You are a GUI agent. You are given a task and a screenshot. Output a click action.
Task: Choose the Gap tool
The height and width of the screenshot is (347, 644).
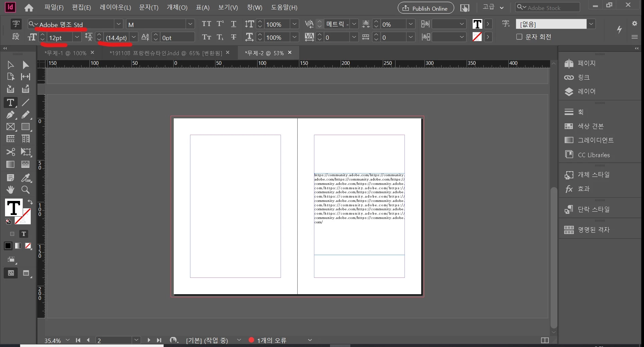coord(26,77)
